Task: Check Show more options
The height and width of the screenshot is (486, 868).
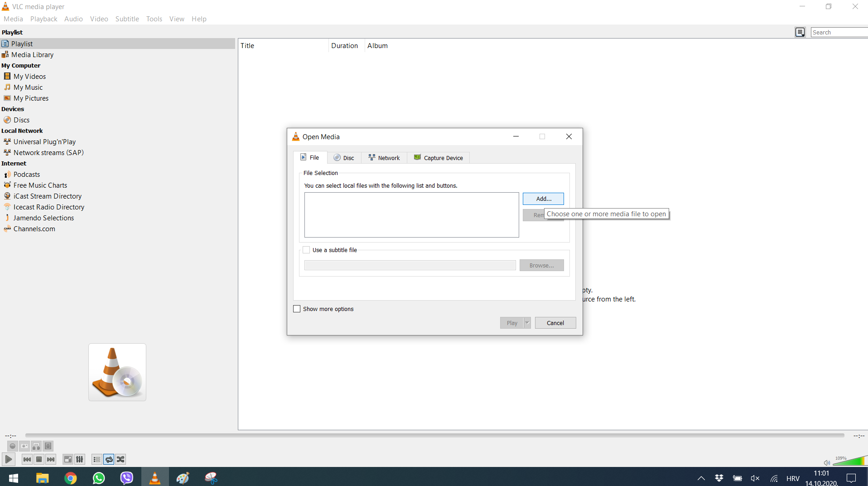Action: click(x=297, y=309)
